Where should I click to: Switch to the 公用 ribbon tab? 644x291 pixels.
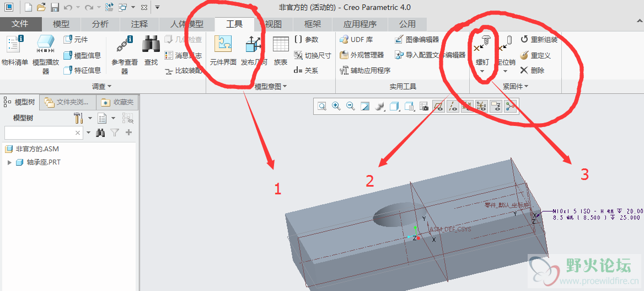(x=407, y=24)
